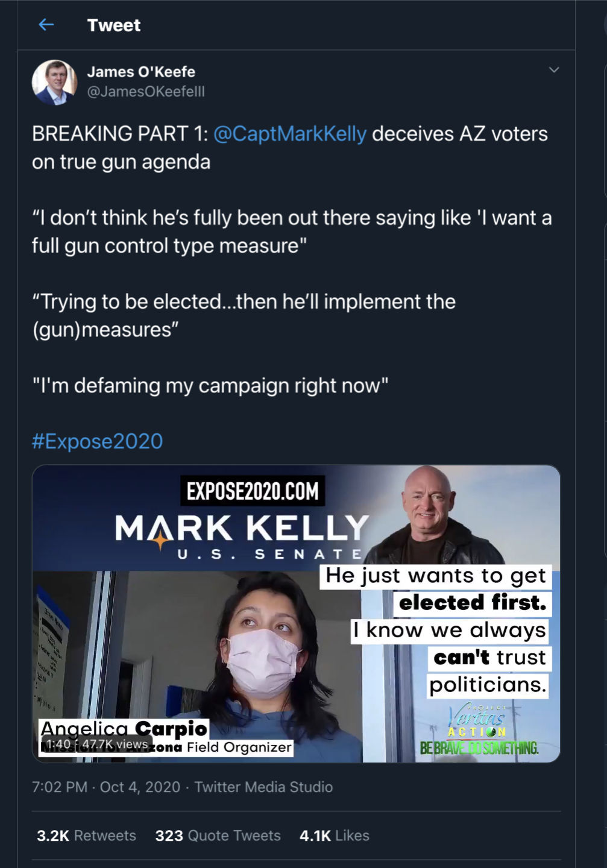Open the @JamesOKeefeIII handle
Image resolution: width=607 pixels, height=868 pixels.
pos(146,92)
